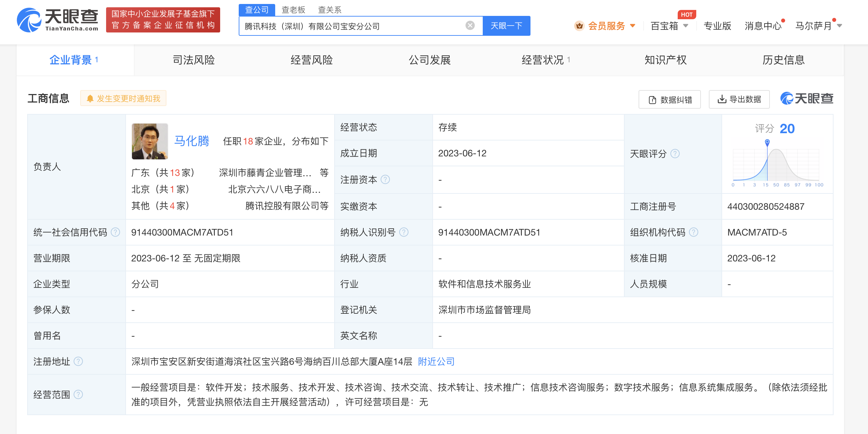Screen dimensions: 868x434
Task: Click the 会员服务 menu label
Action: click(606, 26)
